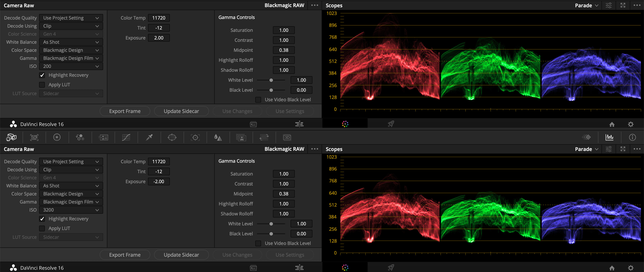
Task: Click Update Sidecar in the ISO 3200 panel
Action: tap(181, 255)
